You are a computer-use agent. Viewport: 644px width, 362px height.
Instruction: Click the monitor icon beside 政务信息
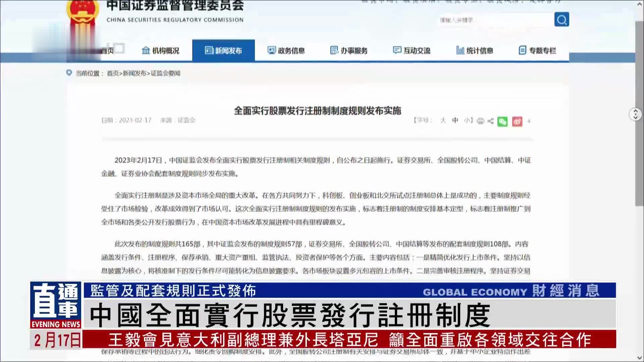click(x=271, y=50)
